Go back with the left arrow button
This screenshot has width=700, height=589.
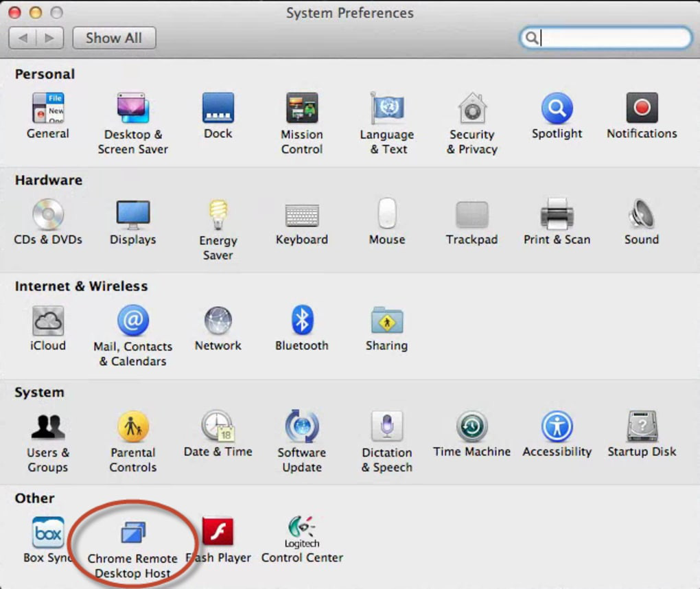click(x=23, y=38)
